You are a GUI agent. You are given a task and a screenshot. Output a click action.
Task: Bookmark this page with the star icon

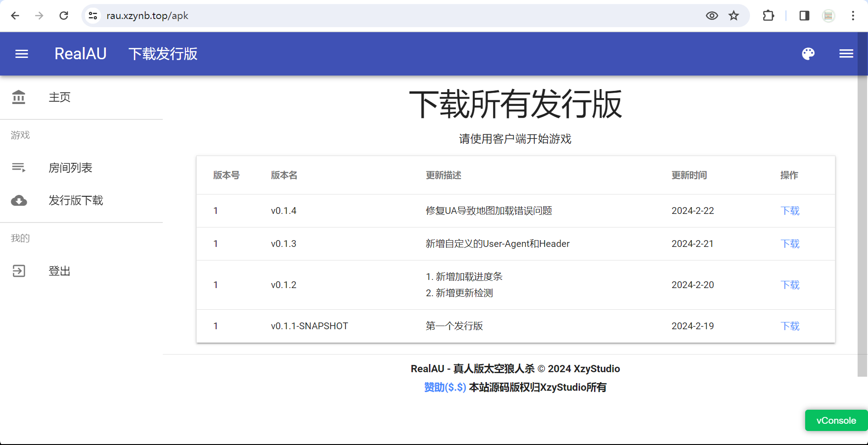pos(734,16)
